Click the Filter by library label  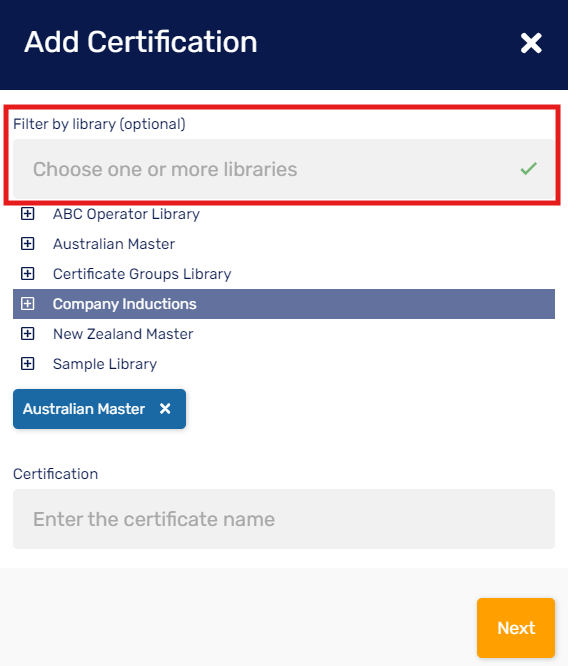[x=99, y=124]
